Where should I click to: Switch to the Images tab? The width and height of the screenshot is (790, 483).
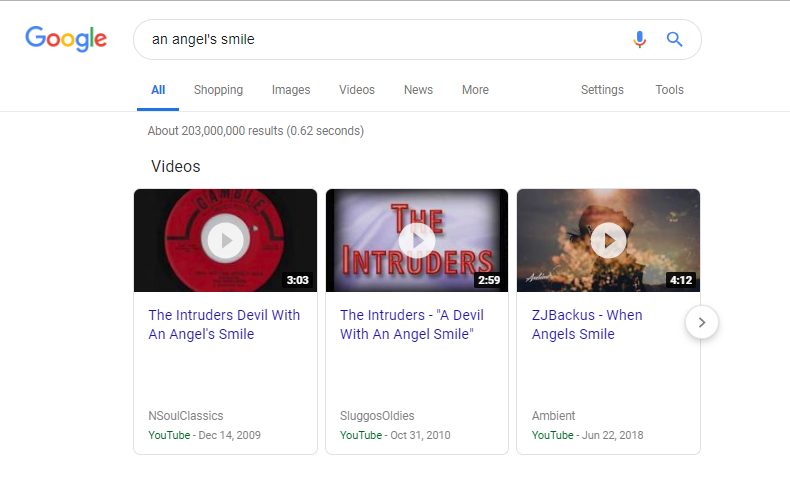[291, 90]
